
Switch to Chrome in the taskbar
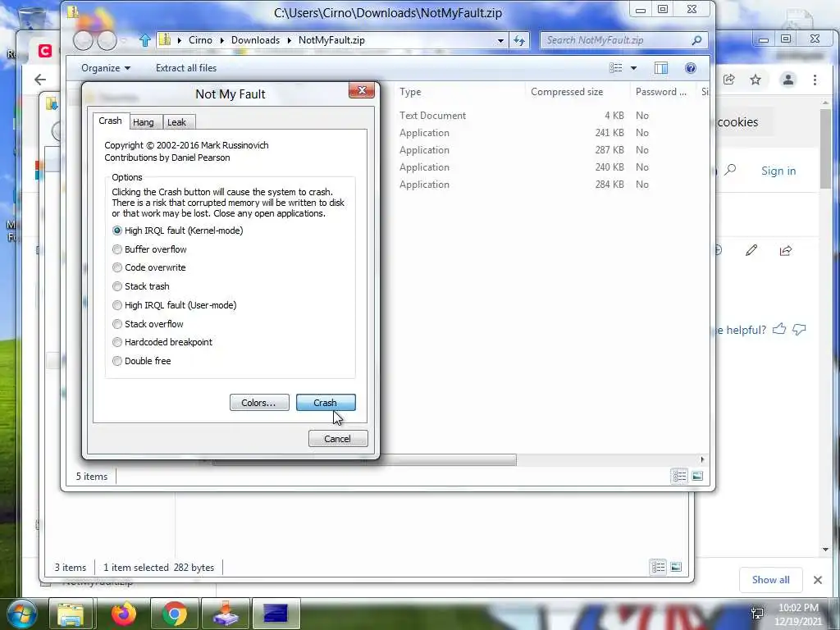pos(174,614)
